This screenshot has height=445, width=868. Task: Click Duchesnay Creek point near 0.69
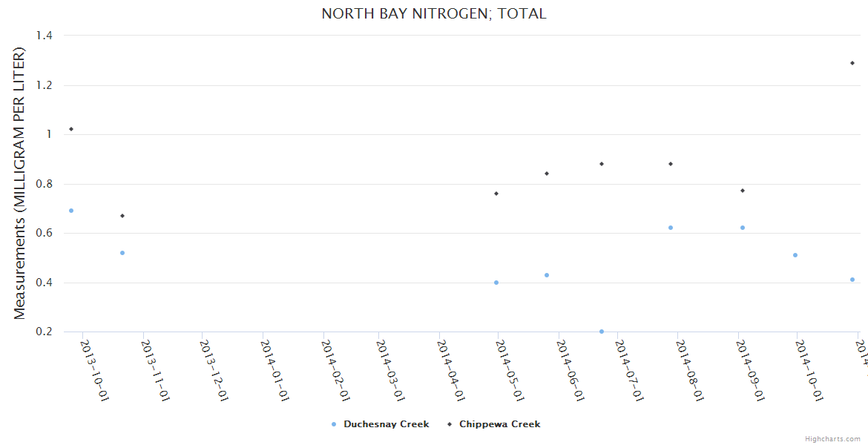coord(71,211)
